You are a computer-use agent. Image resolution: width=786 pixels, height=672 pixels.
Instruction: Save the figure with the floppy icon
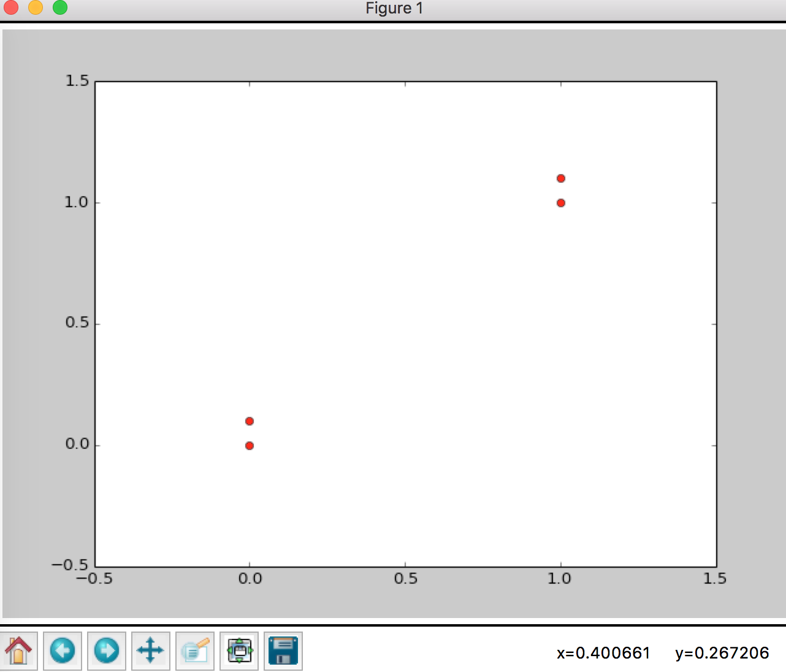click(283, 651)
